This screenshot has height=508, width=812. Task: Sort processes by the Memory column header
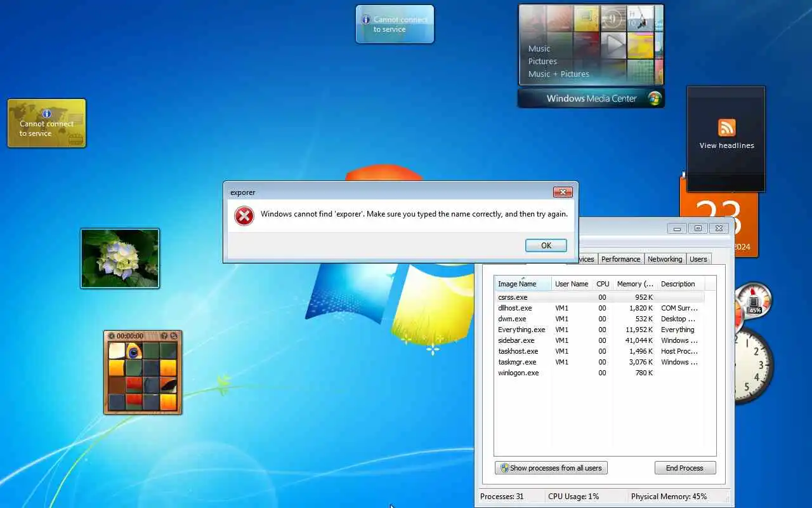pyautogui.click(x=634, y=284)
